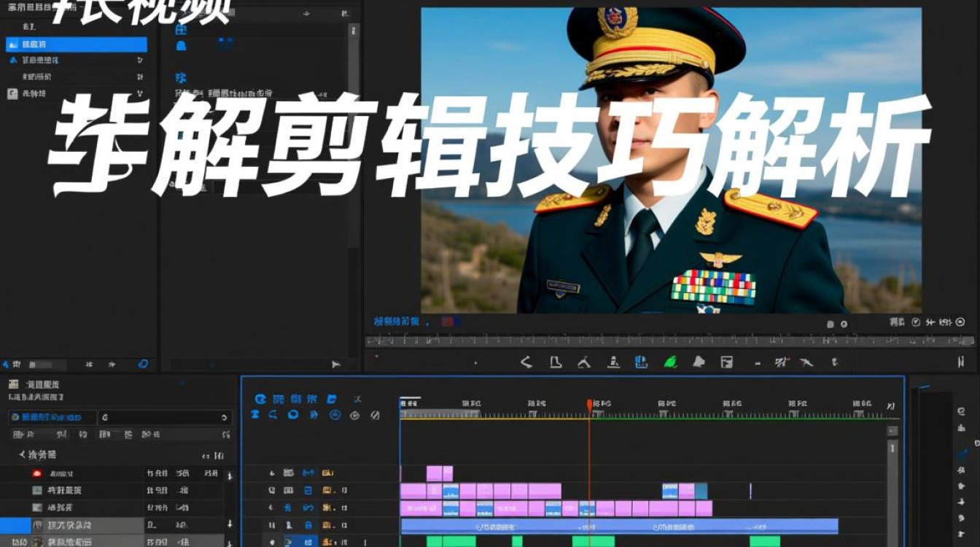Viewport: 980px width, 547px height.
Task: Click the small X icon in the timeline header
Action: click(357, 399)
